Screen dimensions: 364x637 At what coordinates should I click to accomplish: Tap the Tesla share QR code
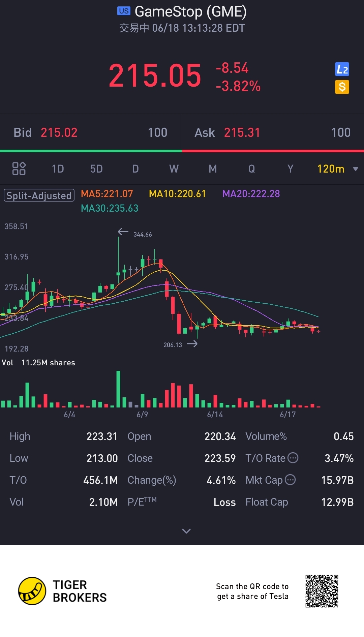[322, 591]
